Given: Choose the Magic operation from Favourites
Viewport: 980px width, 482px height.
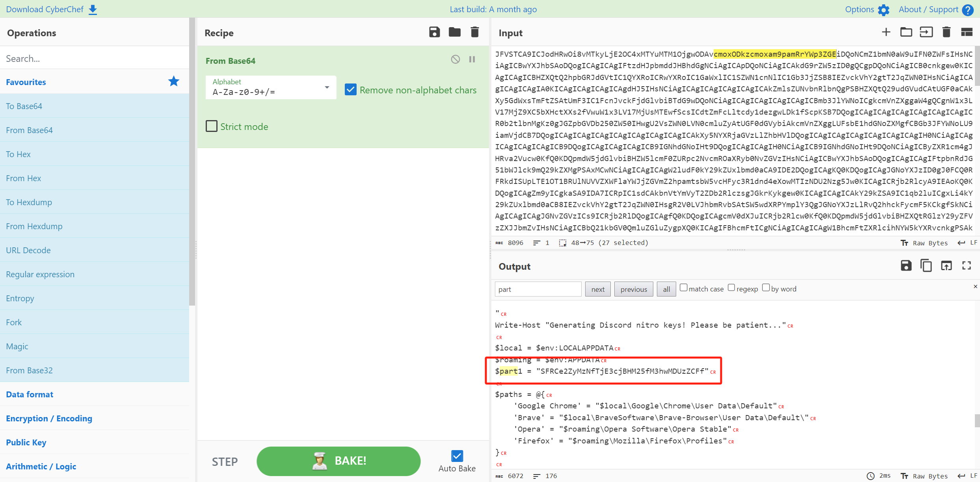Looking at the screenshot, I should [17, 346].
